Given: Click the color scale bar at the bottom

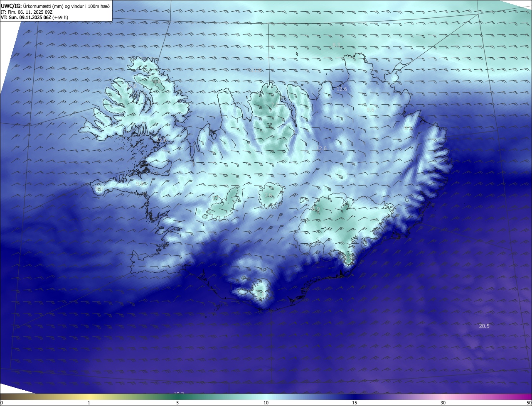Looking at the screenshot, I should [x=266, y=396].
